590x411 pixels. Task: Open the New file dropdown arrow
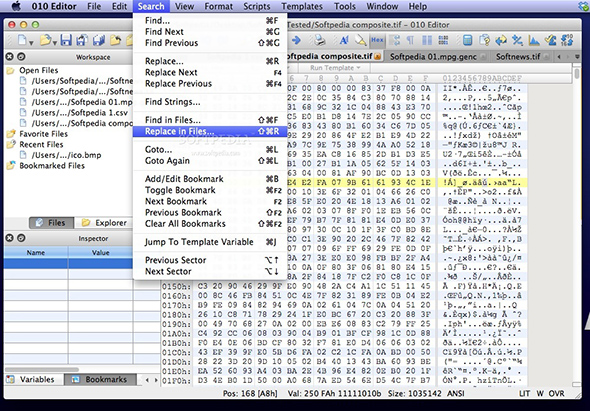pyautogui.click(x=31, y=42)
